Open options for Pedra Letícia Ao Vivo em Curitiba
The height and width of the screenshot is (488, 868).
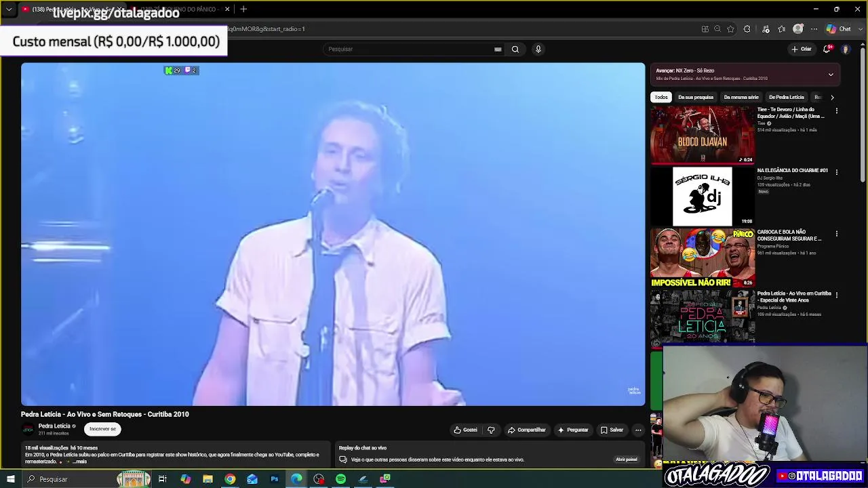pos(836,296)
